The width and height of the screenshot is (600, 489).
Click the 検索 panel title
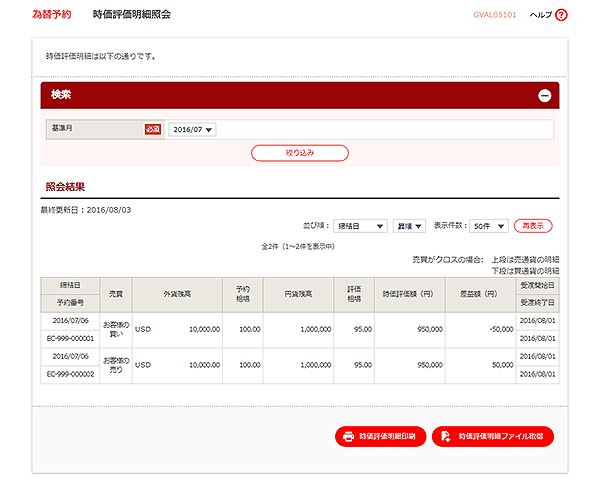coord(61,95)
